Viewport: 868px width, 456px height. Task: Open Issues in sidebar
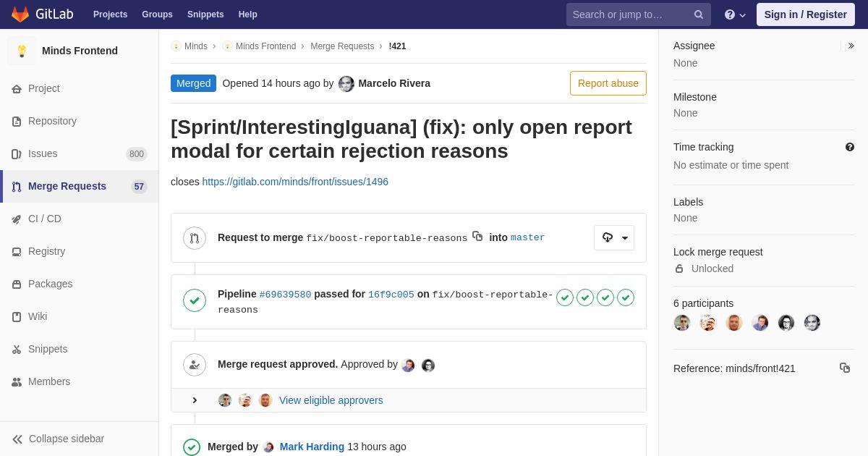(x=80, y=153)
